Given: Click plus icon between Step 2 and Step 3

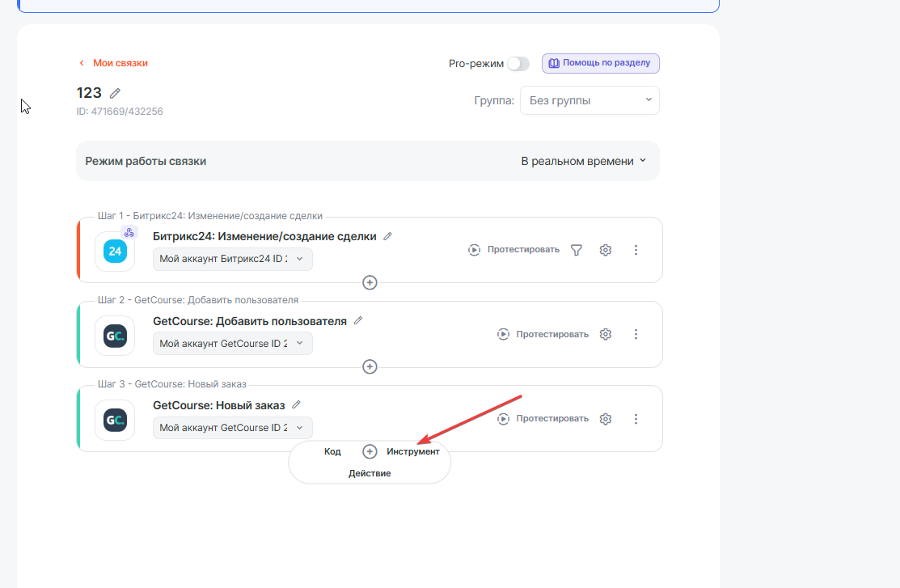Looking at the screenshot, I should [x=370, y=366].
